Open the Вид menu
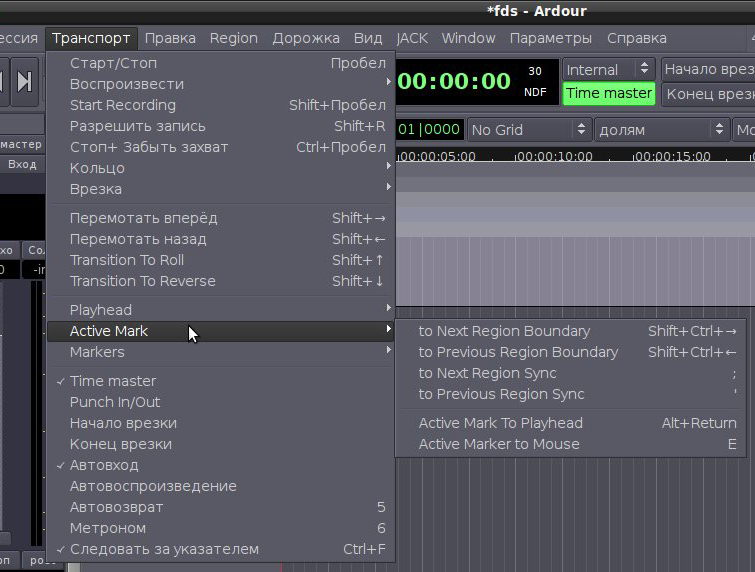 click(368, 39)
